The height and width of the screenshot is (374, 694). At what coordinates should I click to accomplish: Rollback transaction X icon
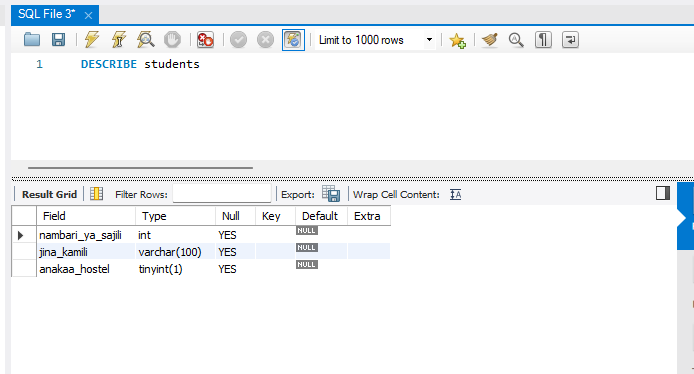[265, 40]
